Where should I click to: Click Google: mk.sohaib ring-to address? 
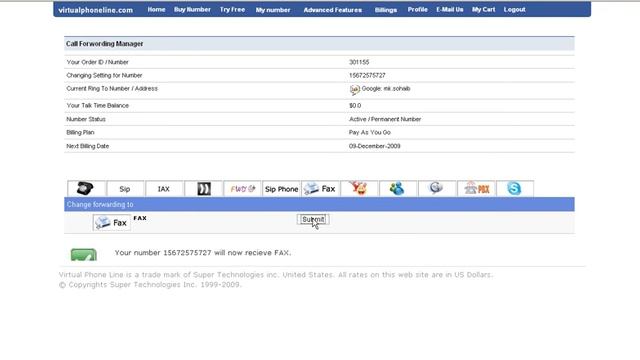(386, 89)
